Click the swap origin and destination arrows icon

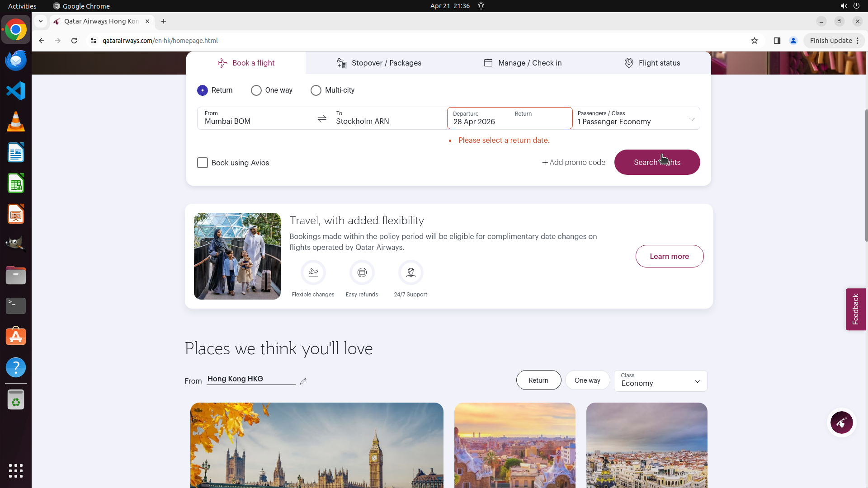pos(322,119)
